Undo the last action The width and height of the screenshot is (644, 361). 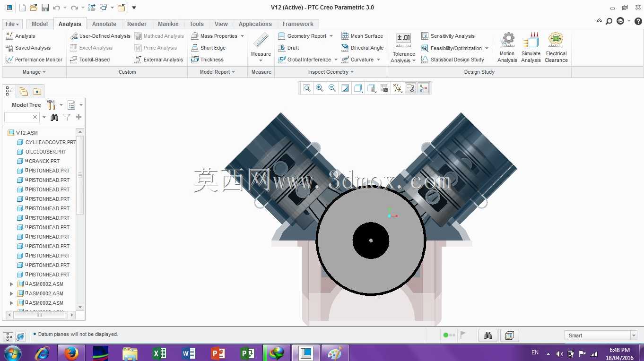point(56,8)
